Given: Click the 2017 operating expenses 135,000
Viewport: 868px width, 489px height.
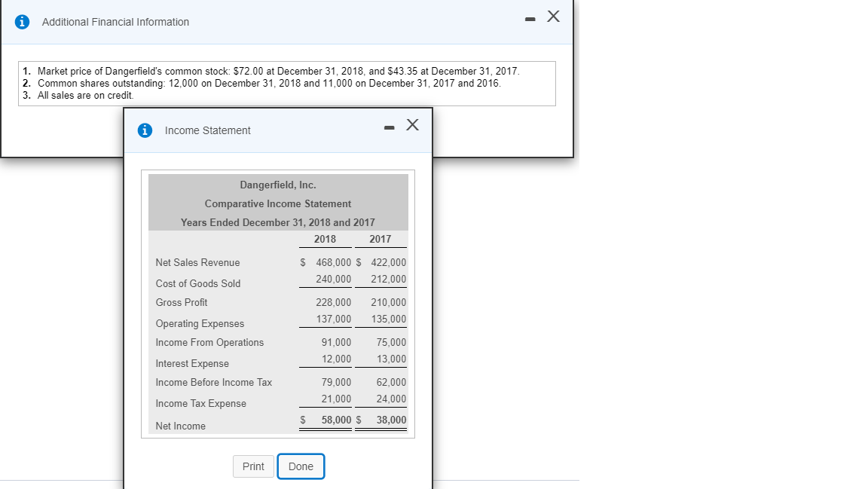Looking at the screenshot, I should [x=388, y=319].
